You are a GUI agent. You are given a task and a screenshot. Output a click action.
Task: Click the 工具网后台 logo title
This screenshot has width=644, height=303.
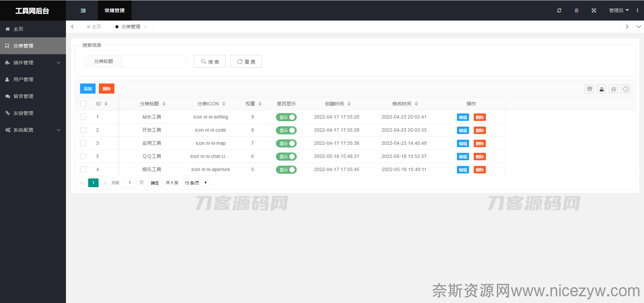32,11
